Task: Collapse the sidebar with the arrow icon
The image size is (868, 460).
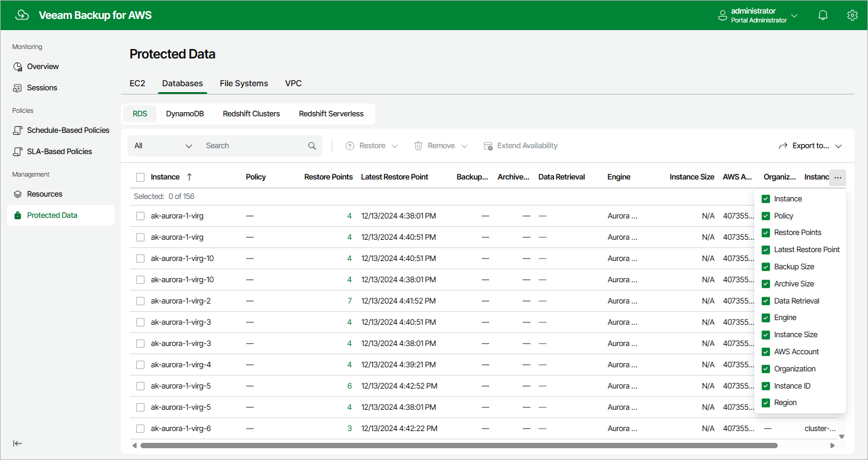Action: [18, 443]
